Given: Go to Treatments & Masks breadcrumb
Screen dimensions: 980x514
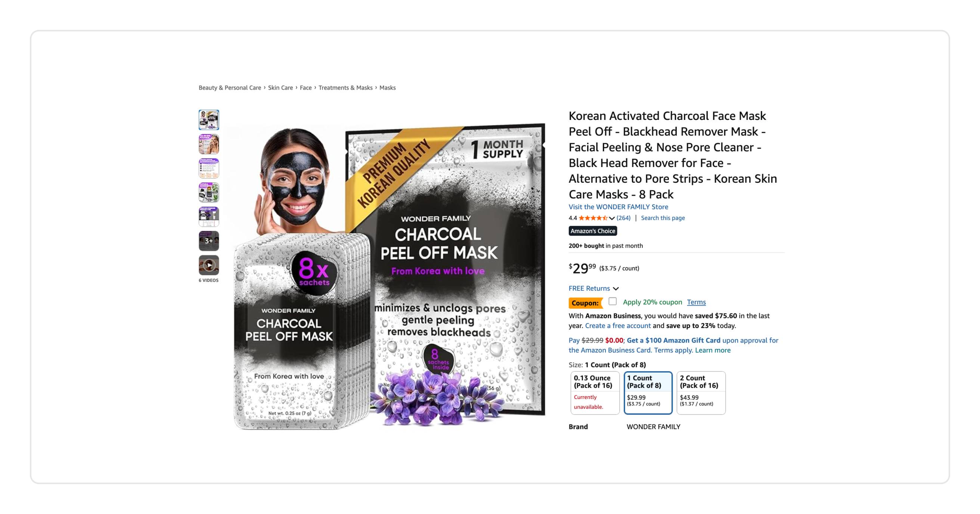Looking at the screenshot, I should 345,88.
